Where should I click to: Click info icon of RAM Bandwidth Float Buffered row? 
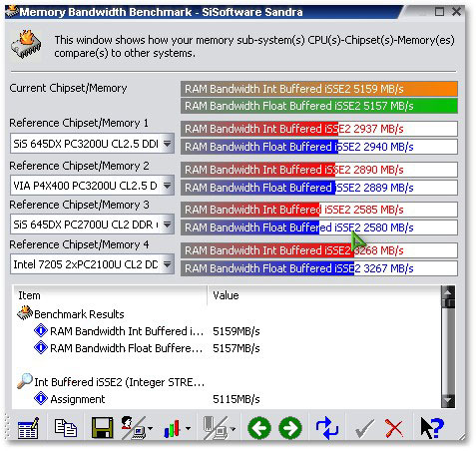[x=41, y=348]
